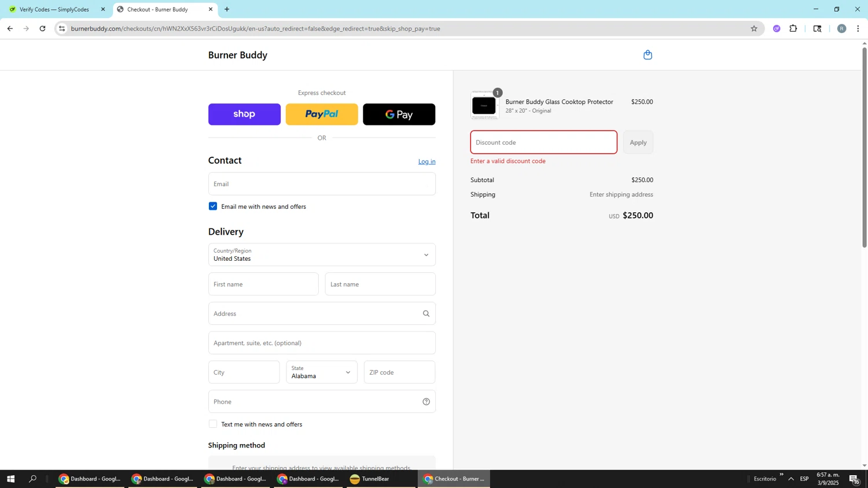
Task: Show hidden system tray icons
Action: (x=791, y=479)
